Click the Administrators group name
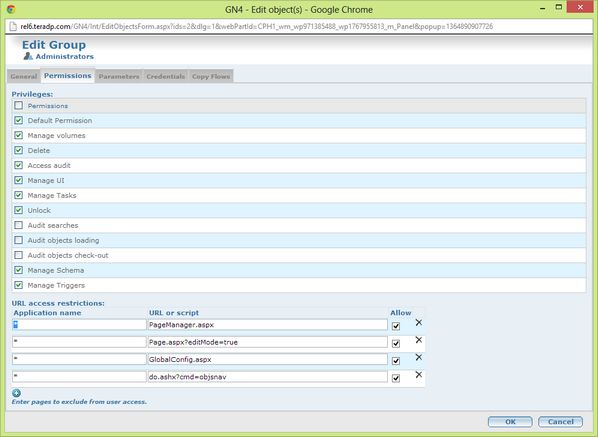This screenshot has width=598, height=437. click(x=64, y=56)
